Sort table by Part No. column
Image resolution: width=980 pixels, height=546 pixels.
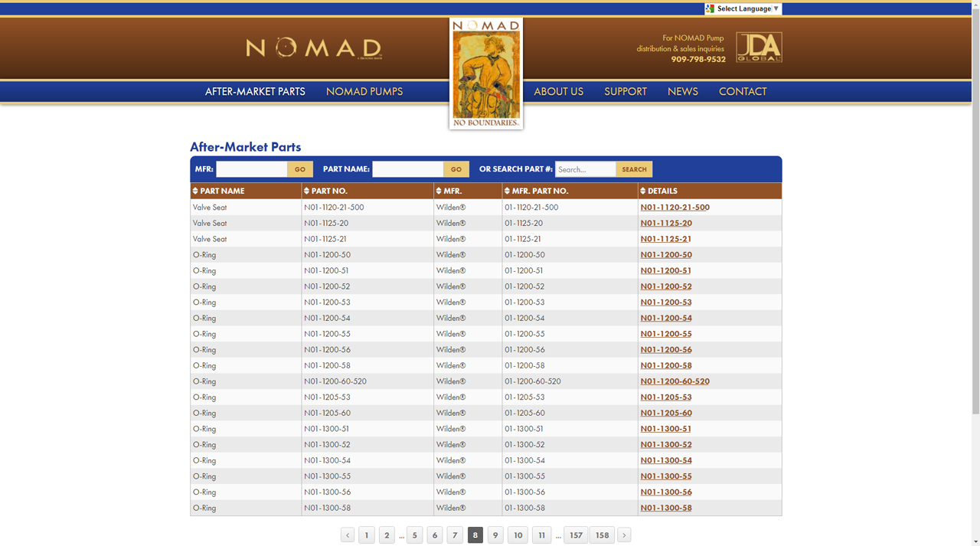click(325, 191)
